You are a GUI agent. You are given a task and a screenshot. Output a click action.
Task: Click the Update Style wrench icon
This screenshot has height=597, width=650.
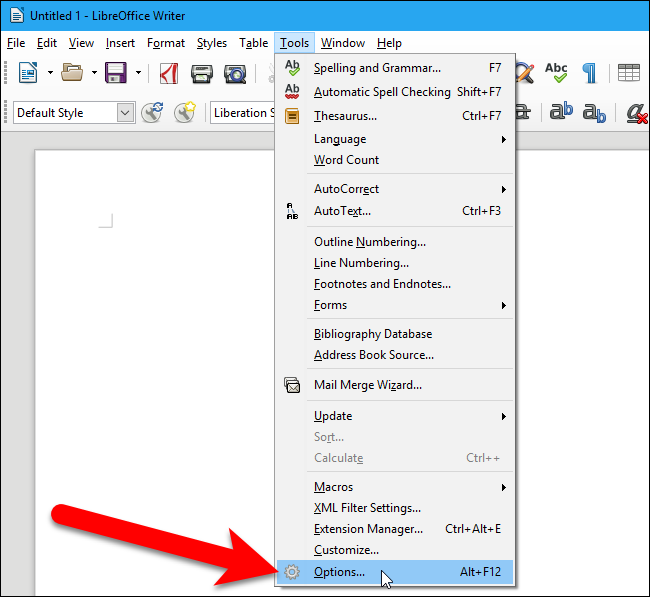tap(152, 112)
